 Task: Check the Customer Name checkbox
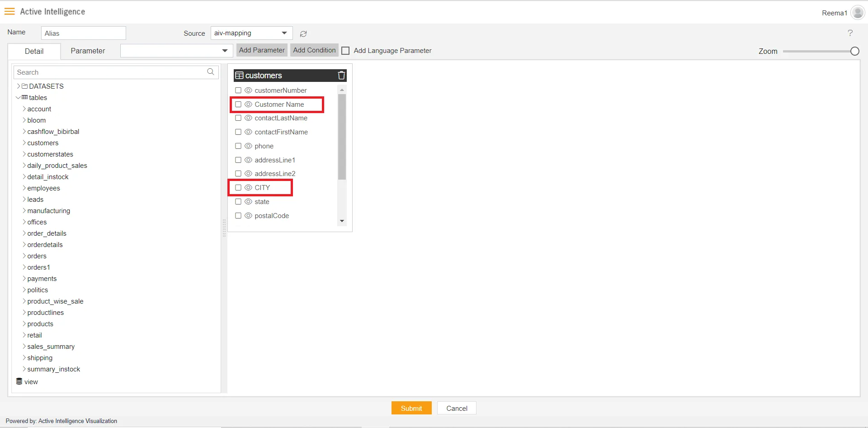coord(238,105)
